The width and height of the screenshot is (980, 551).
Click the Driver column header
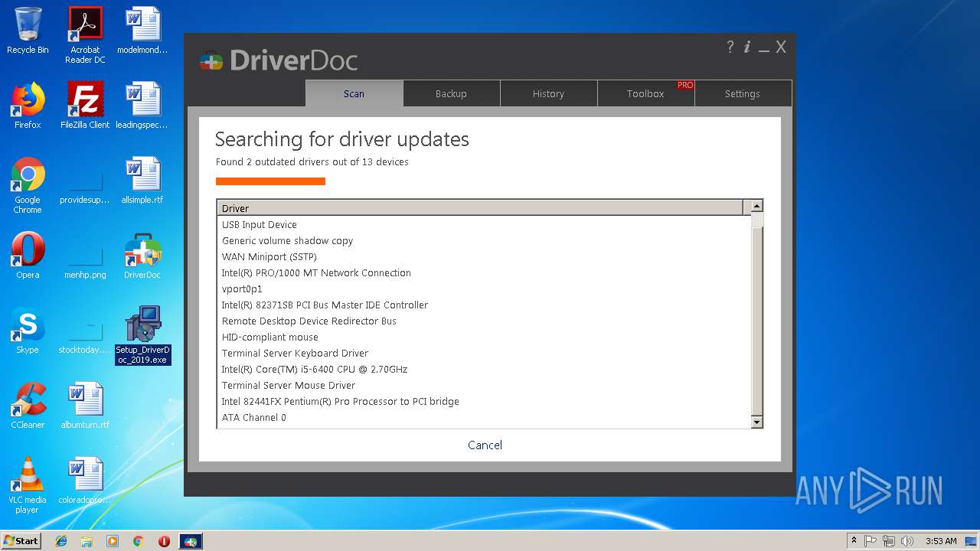point(480,207)
